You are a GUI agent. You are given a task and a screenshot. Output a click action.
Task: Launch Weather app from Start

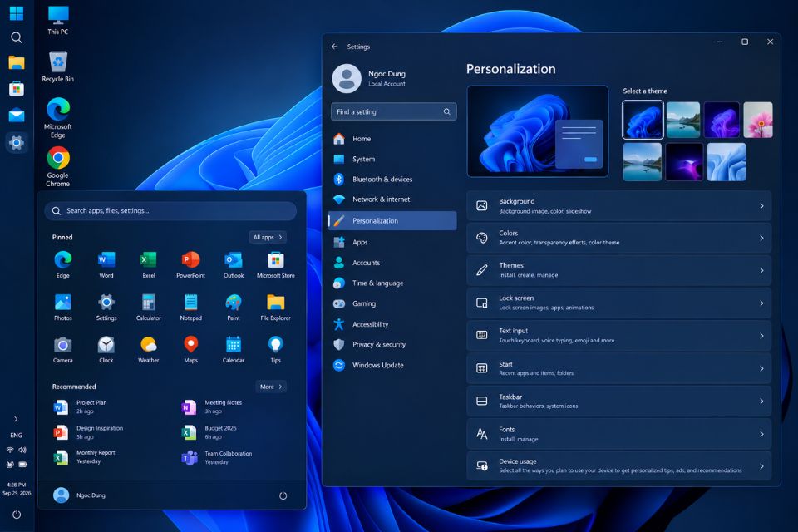pyautogui.click(x=149, y=349)
